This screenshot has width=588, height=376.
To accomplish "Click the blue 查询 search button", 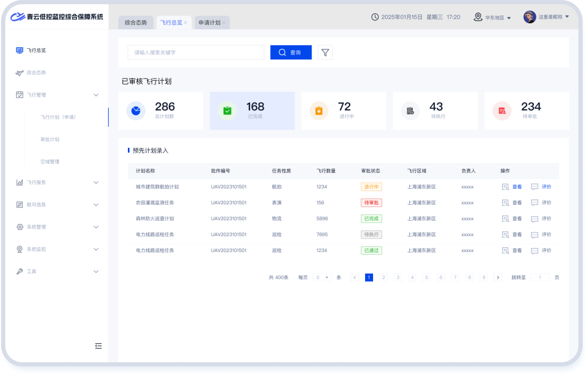I will point(291,53).
